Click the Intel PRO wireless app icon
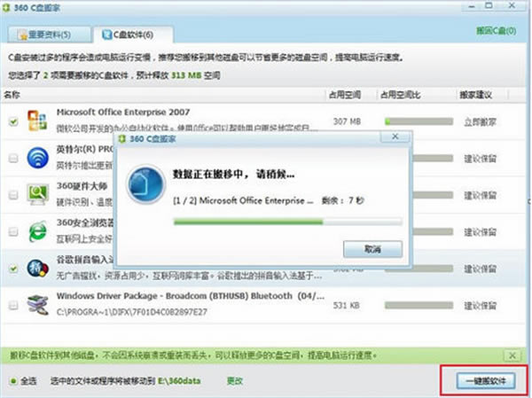This screenshot has width=532, height=398. tap(37, 158)
